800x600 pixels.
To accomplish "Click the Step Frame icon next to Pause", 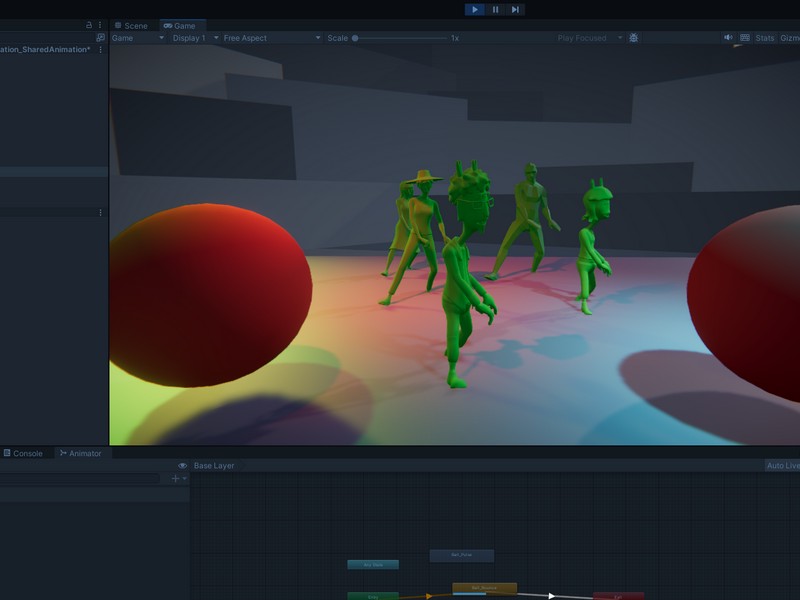I will coord(516,10).
